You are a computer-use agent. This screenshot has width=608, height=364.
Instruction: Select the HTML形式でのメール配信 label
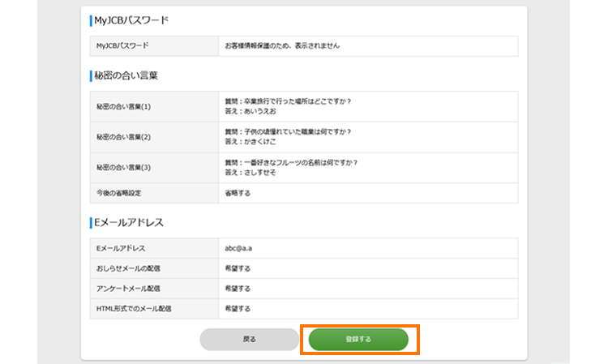click(x=134, y=309)
